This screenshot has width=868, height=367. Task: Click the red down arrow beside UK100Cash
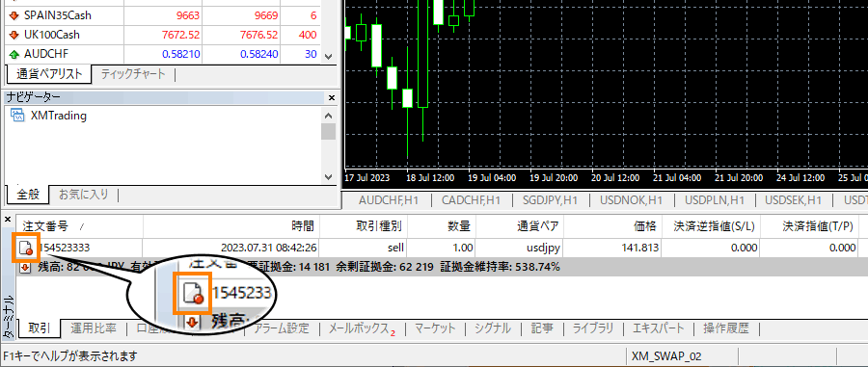tap(14, 35)
